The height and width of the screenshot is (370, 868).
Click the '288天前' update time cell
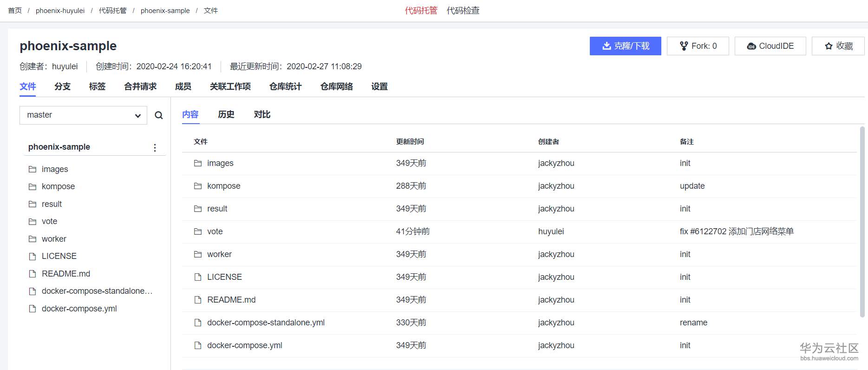pyautogui.click(x=411, y=186)
